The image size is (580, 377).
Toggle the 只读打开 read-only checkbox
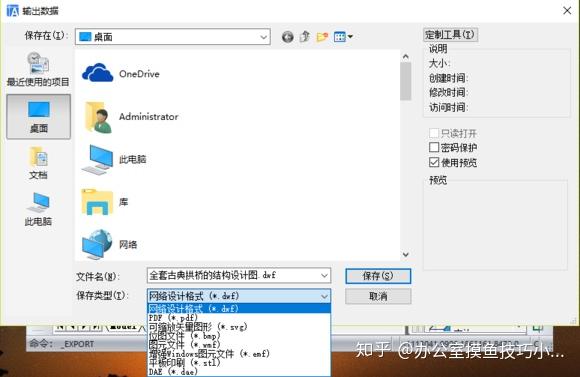point(434,133)
